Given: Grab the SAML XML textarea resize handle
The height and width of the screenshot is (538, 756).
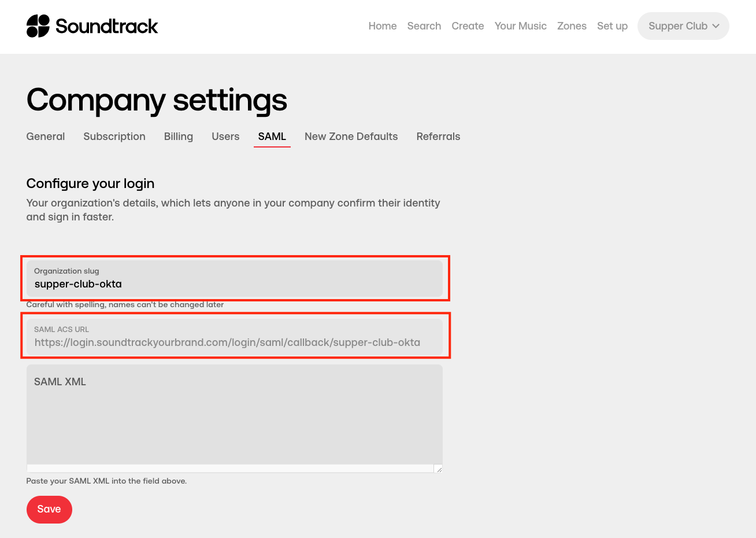Looking at the screenshot, I should (x=439, y=469).
